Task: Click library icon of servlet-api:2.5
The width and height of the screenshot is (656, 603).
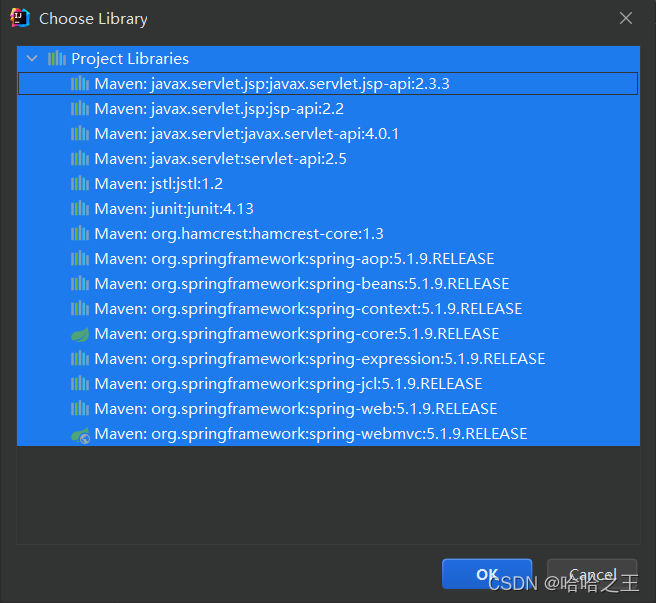Action: pos(80,159)
